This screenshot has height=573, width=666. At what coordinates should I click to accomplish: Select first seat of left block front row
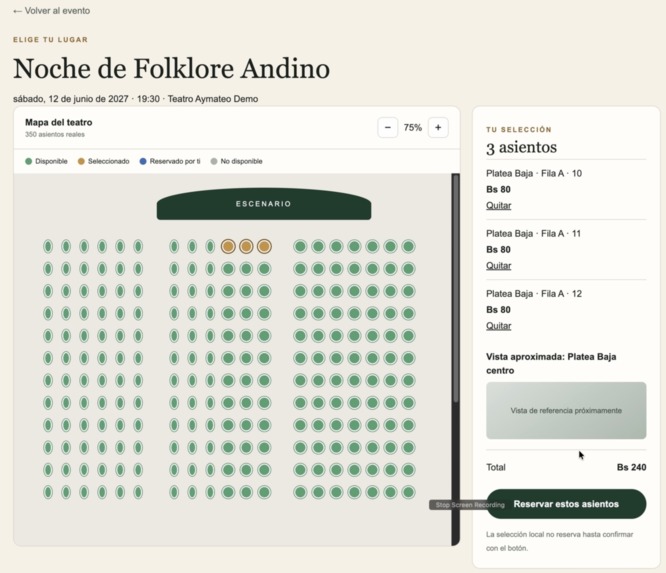pyautogui.click(x=48, y=246)
